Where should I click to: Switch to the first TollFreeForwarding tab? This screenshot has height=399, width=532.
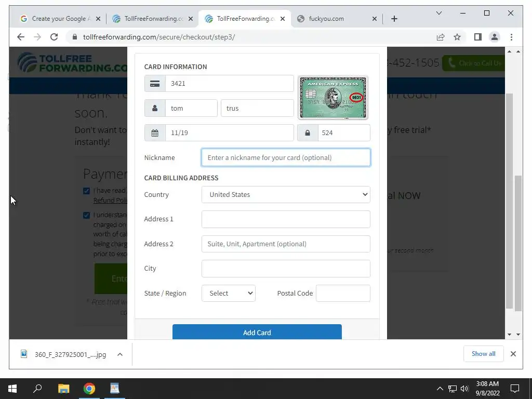tap(152, 19)
